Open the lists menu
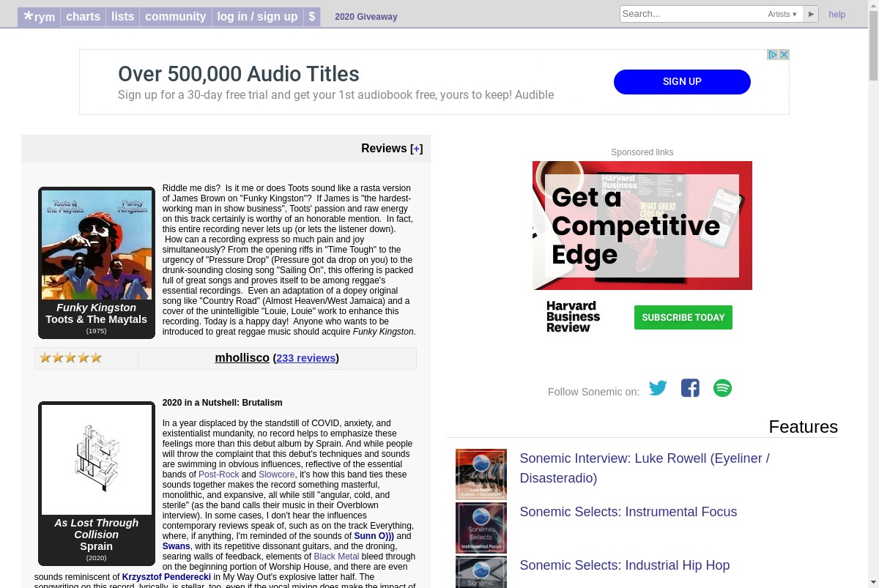879x588 pixels. click(x=122, y=16)
